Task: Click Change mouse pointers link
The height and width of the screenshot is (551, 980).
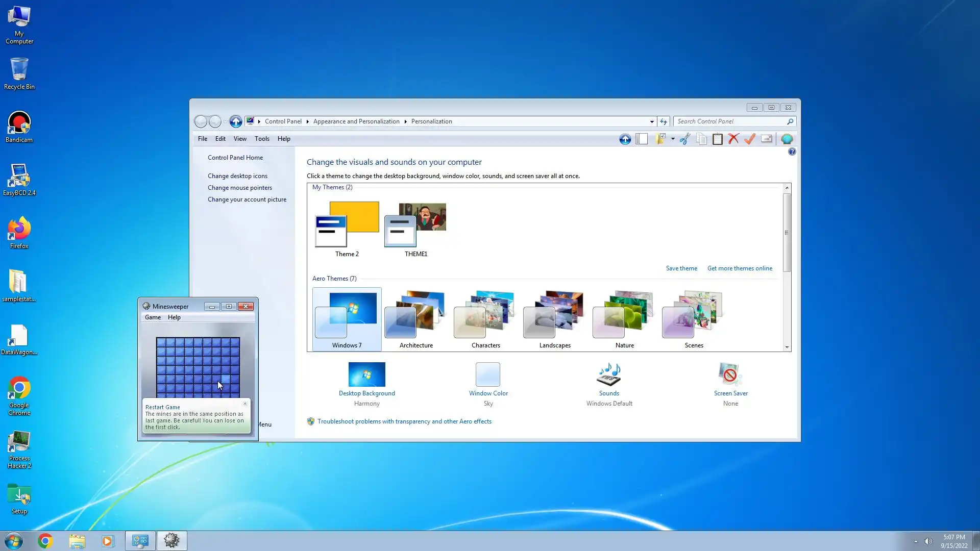Action: [239, 188]
